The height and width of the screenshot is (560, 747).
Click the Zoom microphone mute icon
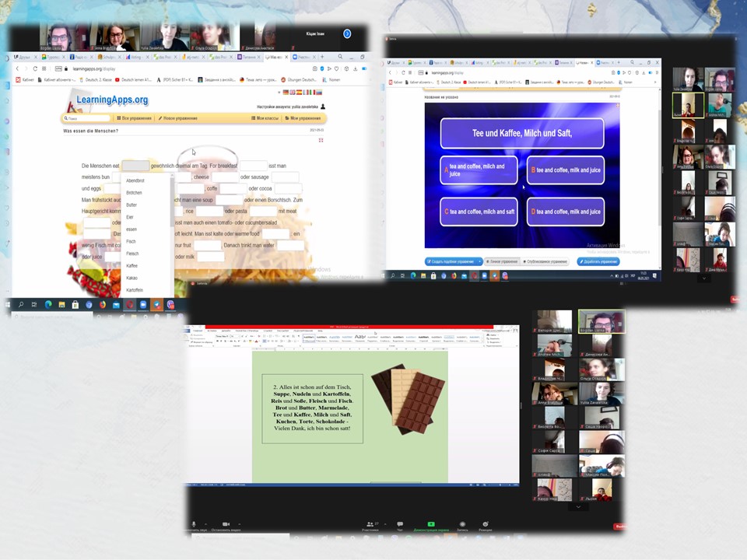point(194,524)
